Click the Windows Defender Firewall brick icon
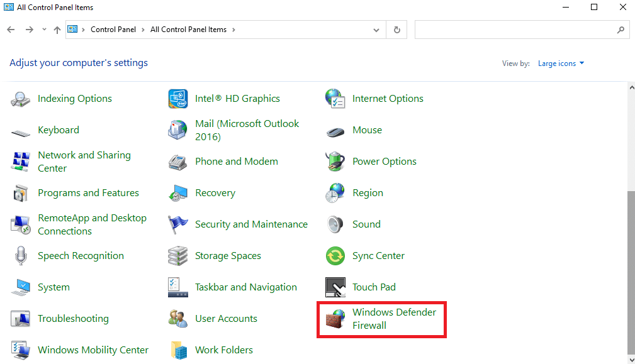 coord(335,319)
